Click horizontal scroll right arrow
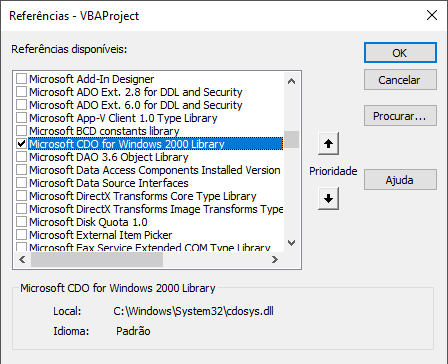Viewport: 448px width, 364px height. coord(275,259)
